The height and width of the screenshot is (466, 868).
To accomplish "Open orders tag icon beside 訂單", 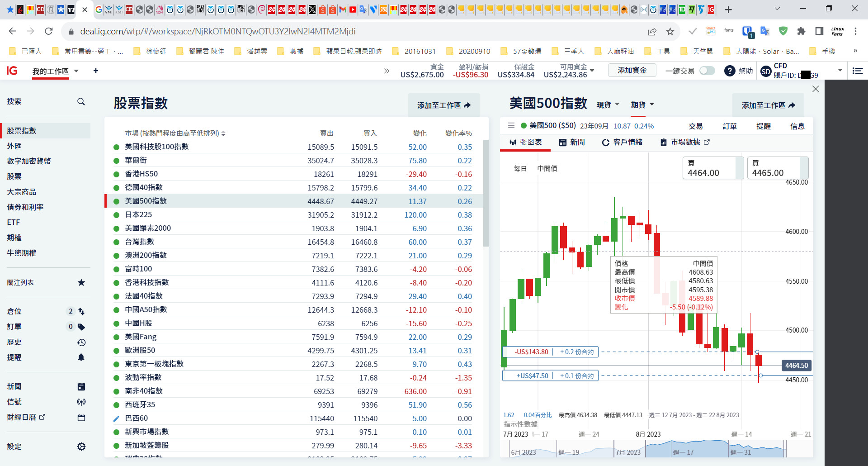I will point(81,327).
